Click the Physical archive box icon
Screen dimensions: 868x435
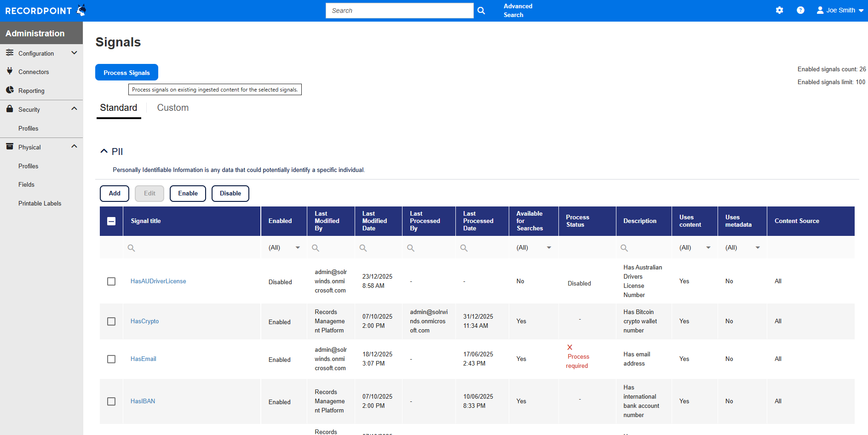tap(10, 147)
